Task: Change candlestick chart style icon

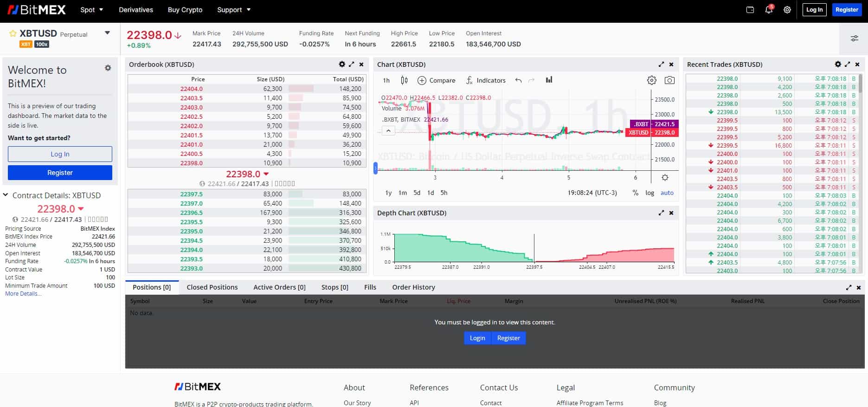Action: (x=404, y=80)
